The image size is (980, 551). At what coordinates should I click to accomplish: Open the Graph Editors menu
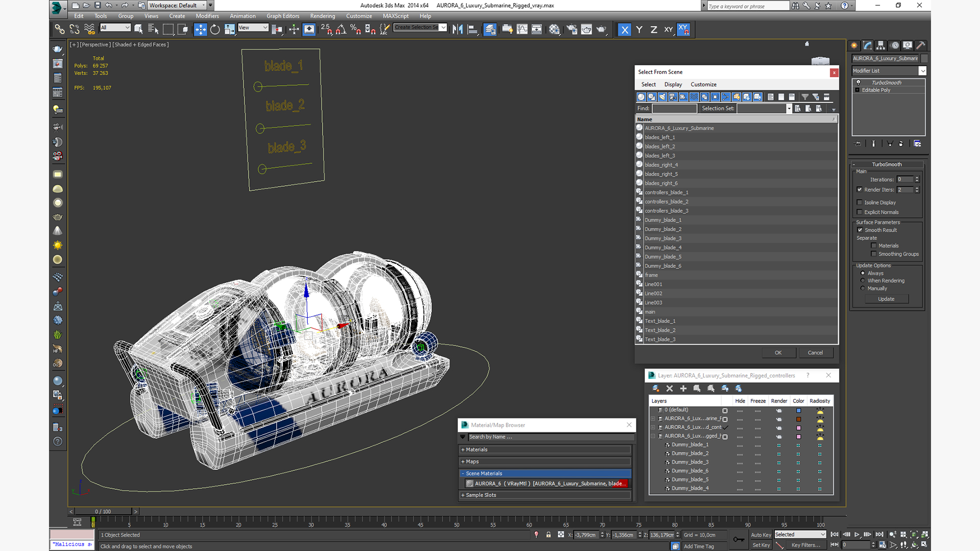[x=283, y=16]
